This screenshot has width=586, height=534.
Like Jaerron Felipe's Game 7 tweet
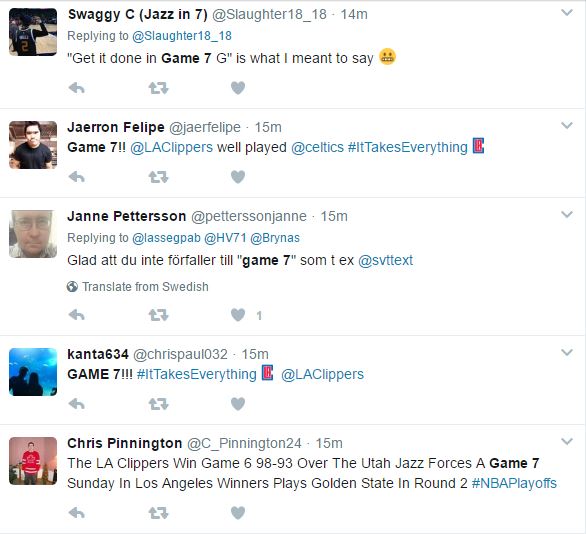238,177
